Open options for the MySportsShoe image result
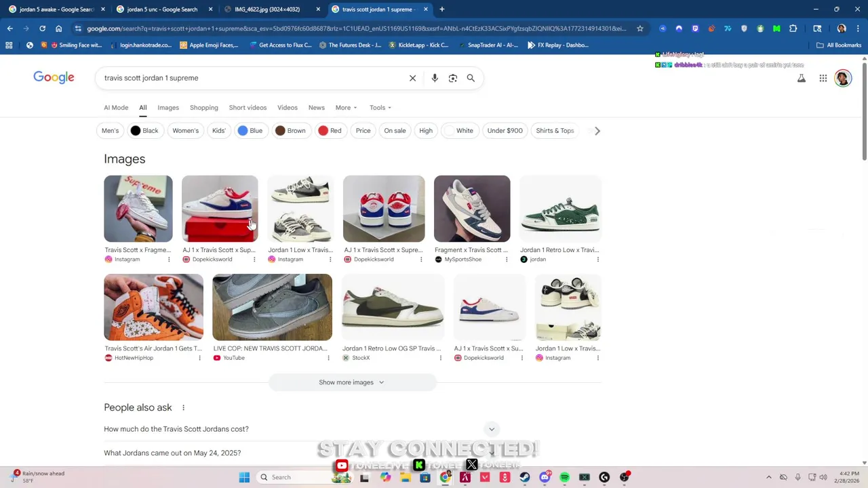The image size is (868, 488). (x=507, y=260)
